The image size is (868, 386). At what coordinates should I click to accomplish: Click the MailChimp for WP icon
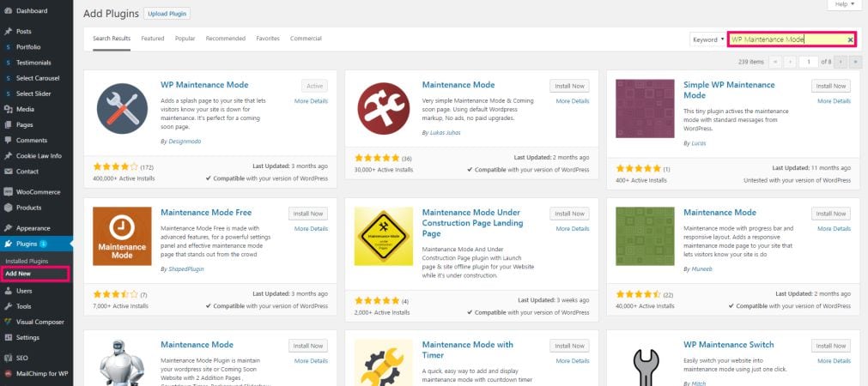(x=8, y=373)
